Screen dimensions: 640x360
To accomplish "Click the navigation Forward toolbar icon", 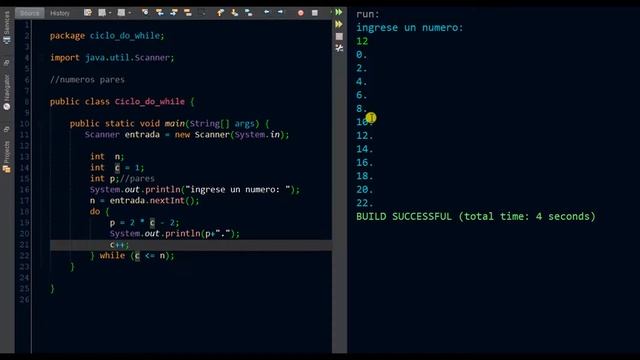I will (121, 13).
